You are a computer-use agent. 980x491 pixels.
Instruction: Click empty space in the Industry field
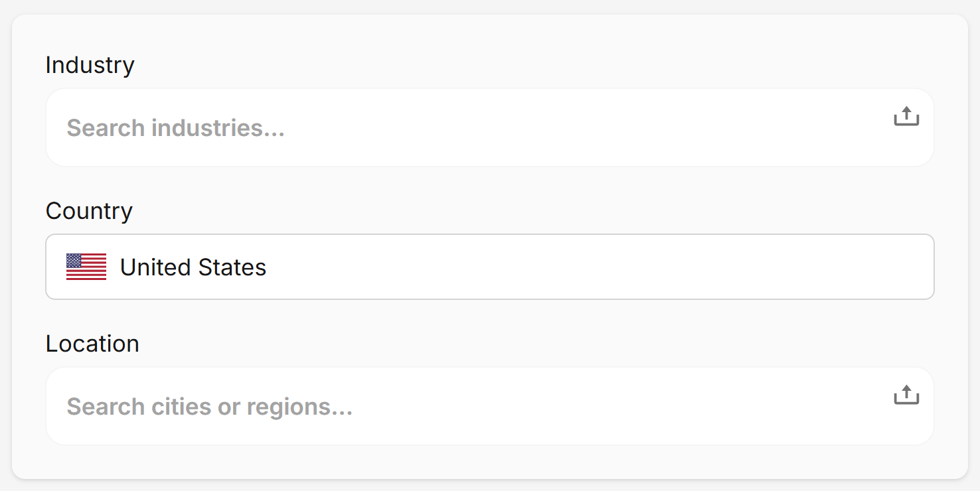564,127
